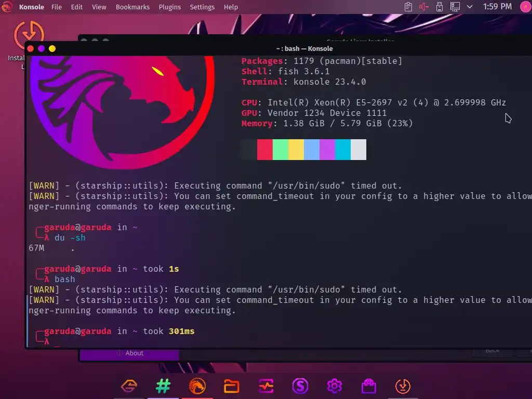The width and height of the screenshot is (532, 399).
Task: Open the Bookmarks menu
Action: [132, 7]
